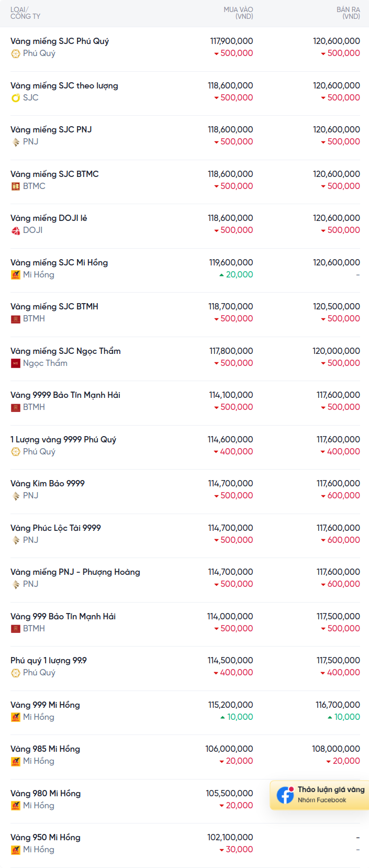Screen dimensions: 369x868
Task: Click the PNJ logo under Vàng miếng SJC PNJ
Action: coord(16,142)
